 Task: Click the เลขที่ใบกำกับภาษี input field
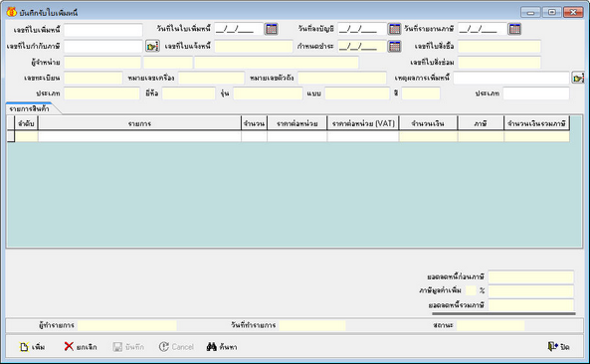[x=103, y=47]
